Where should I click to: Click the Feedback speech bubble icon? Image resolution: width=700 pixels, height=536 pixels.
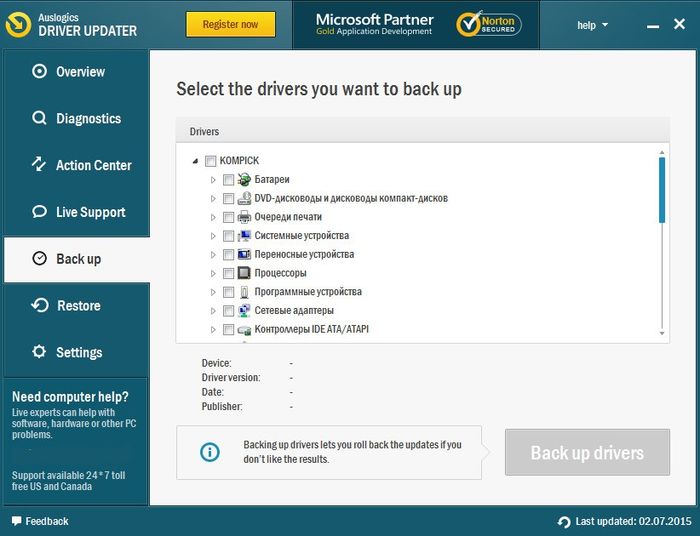coord(15,521)
